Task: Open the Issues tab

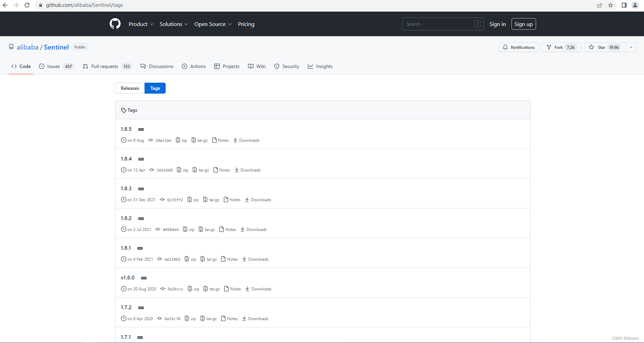Action: 56,66
